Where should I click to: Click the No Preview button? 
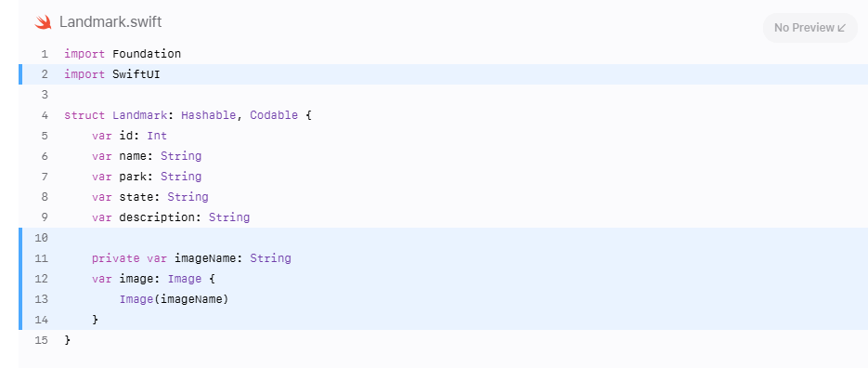(810, 28)
